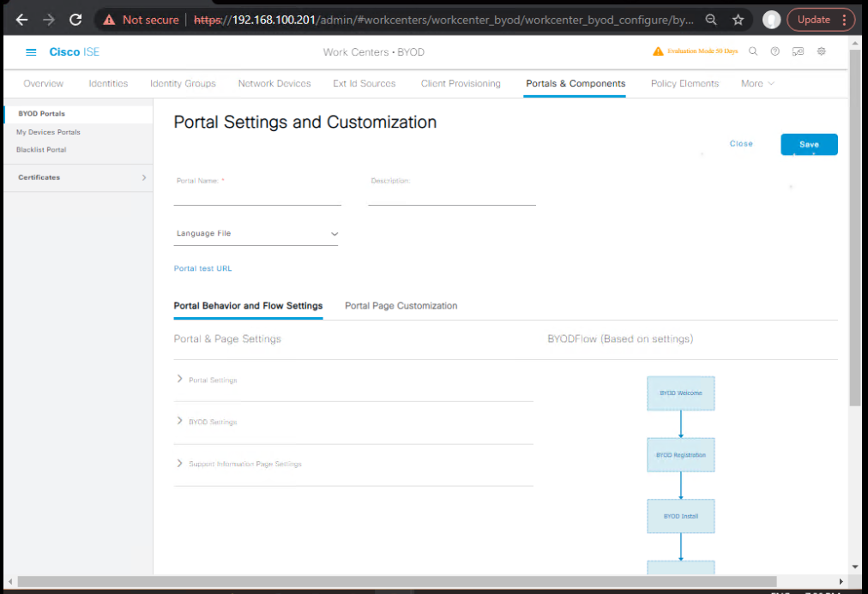This screenshot has height=594, width=868.
Task: Open the browser profile avatar
Action: [x=771, y=20]
